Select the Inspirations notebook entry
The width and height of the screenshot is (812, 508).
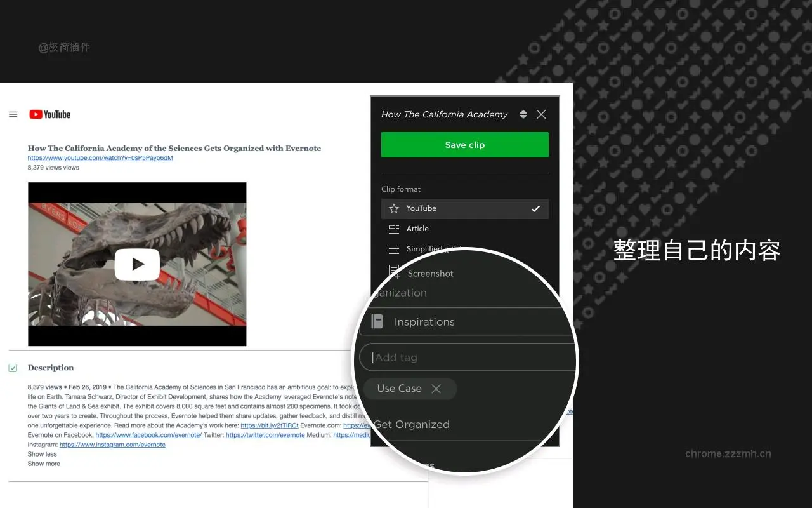(424, 321)
